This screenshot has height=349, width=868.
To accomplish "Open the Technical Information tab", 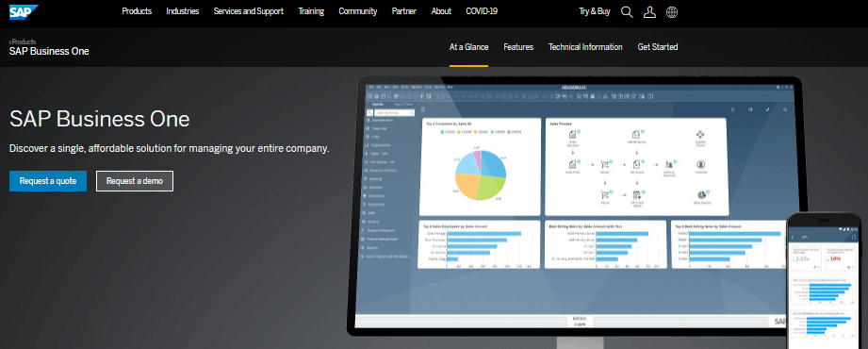I will point(585,47).
